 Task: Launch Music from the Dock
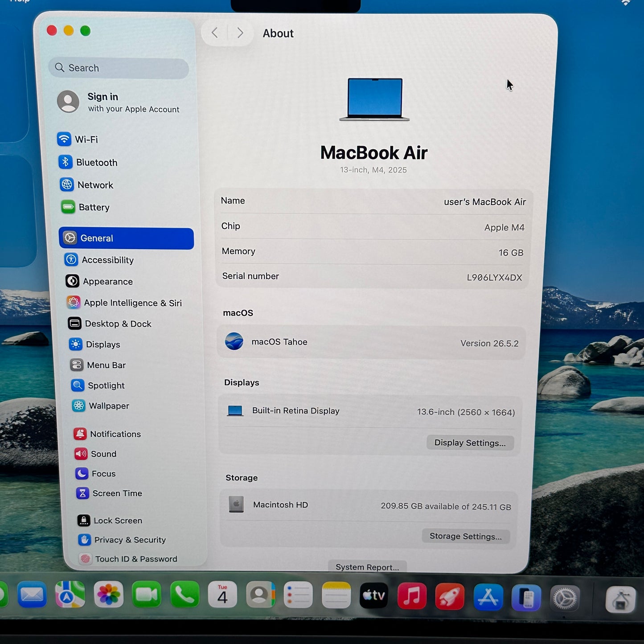412,596
